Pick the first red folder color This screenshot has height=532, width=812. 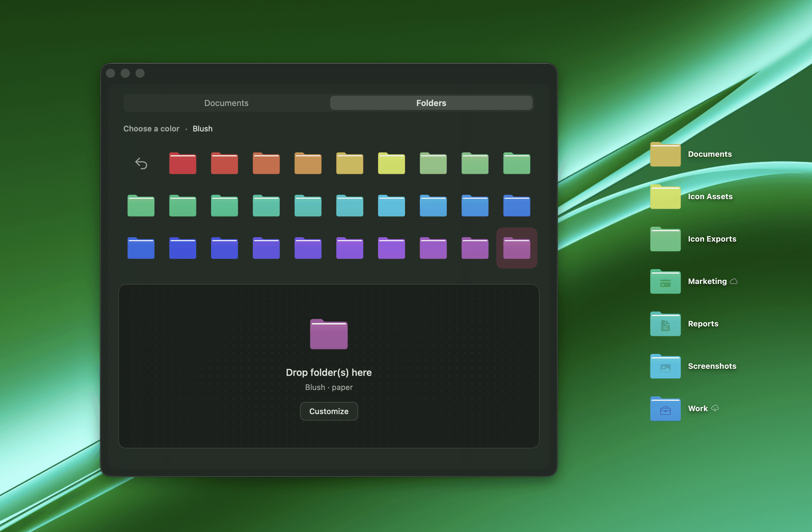(182, 164)
